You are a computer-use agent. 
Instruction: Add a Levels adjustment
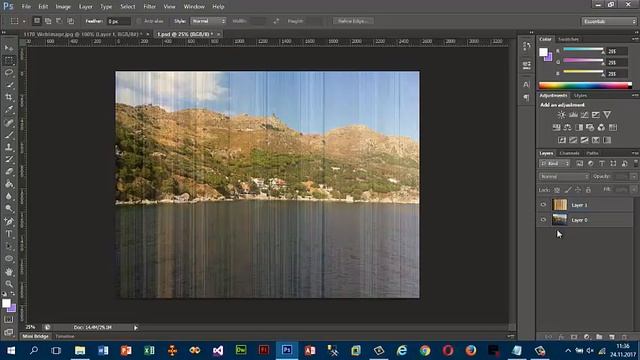[573, 115]
